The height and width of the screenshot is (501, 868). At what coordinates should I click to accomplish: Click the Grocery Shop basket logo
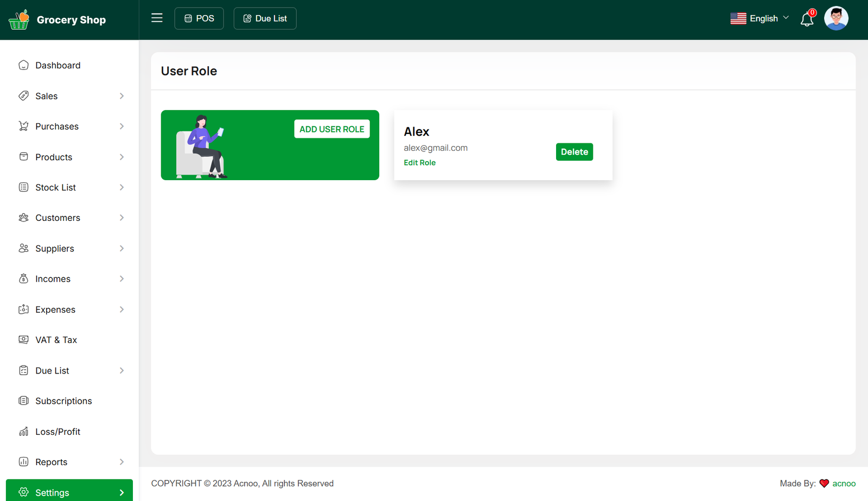19,20
